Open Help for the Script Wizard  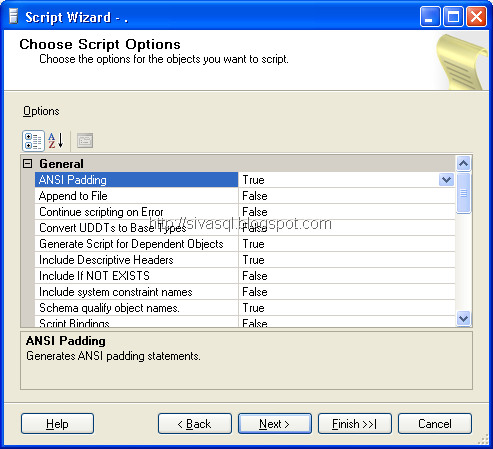coord(57,424)
